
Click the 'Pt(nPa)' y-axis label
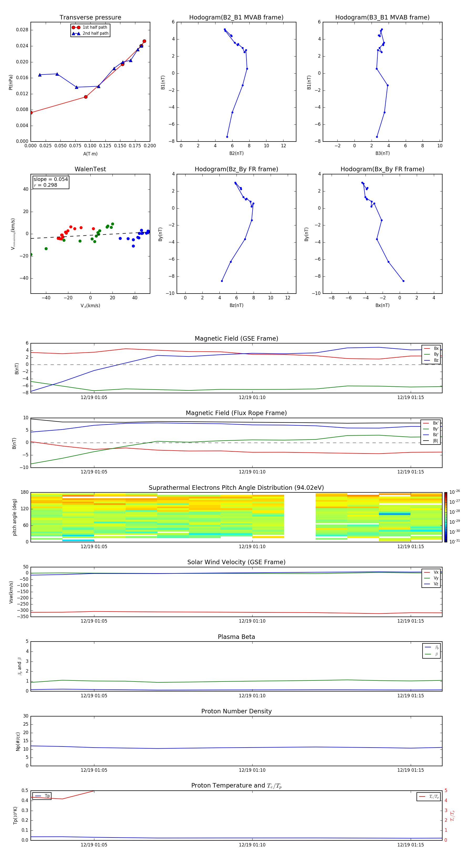coord(11,82)
